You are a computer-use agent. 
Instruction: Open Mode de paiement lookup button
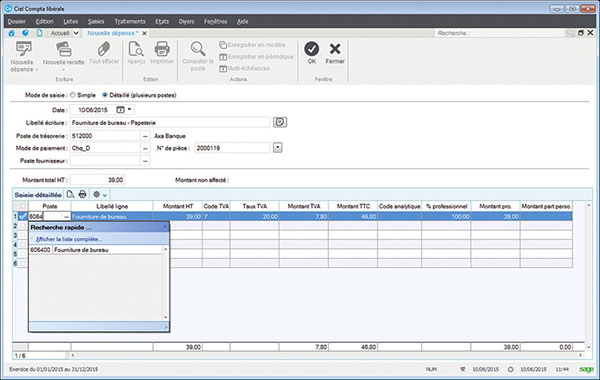145,148
